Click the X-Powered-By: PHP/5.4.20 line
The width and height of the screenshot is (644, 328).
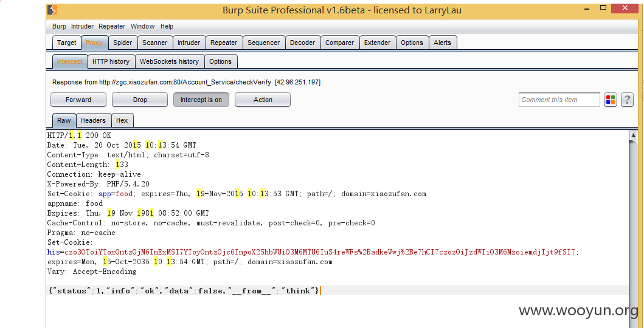[99, 184]
